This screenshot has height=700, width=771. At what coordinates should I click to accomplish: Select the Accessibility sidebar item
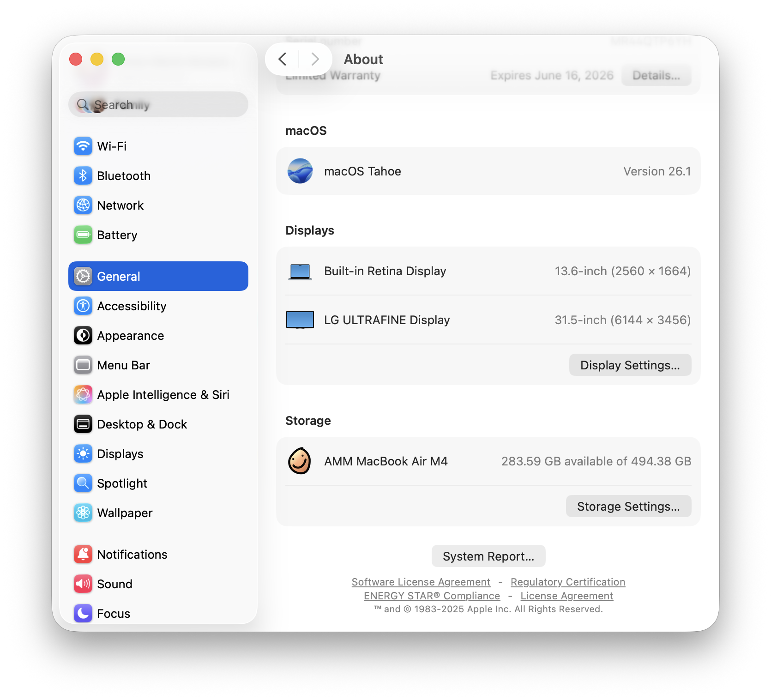coord(158,306)
